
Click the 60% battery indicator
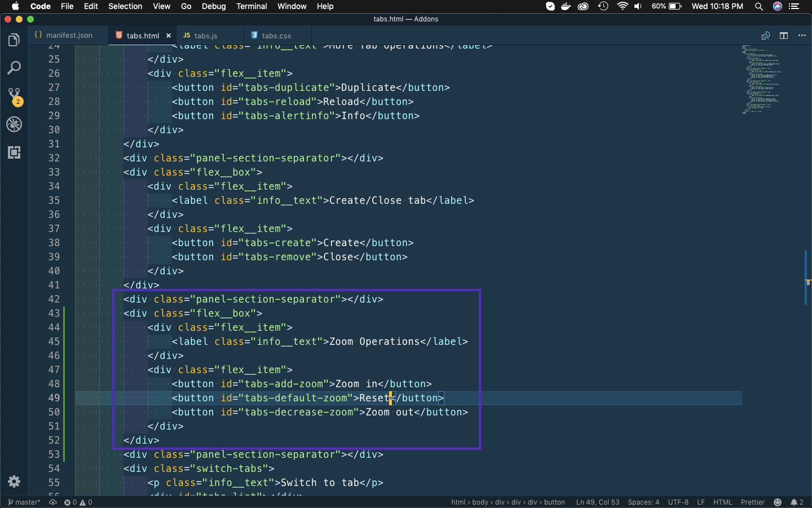(x=667, y=6)
